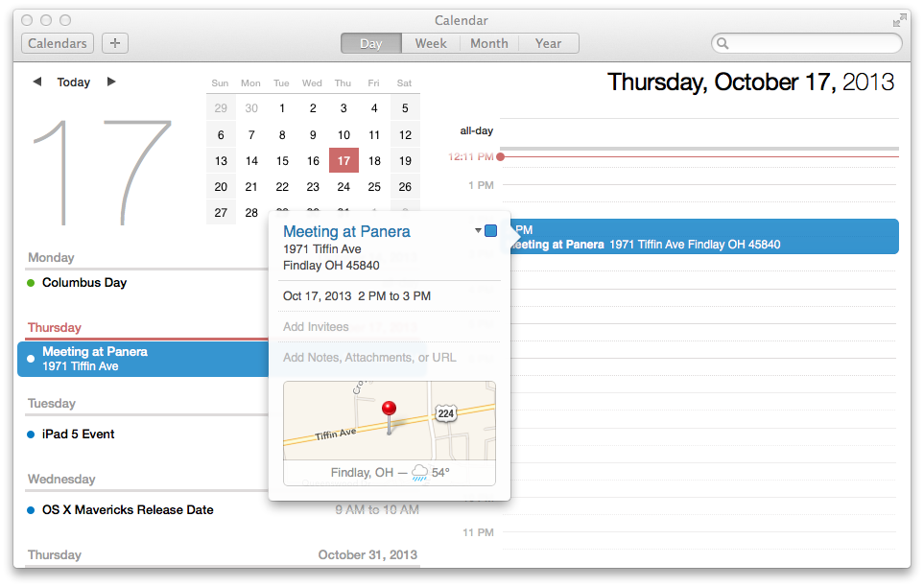
Task: Click Add Invitees field
Action: 317,327
